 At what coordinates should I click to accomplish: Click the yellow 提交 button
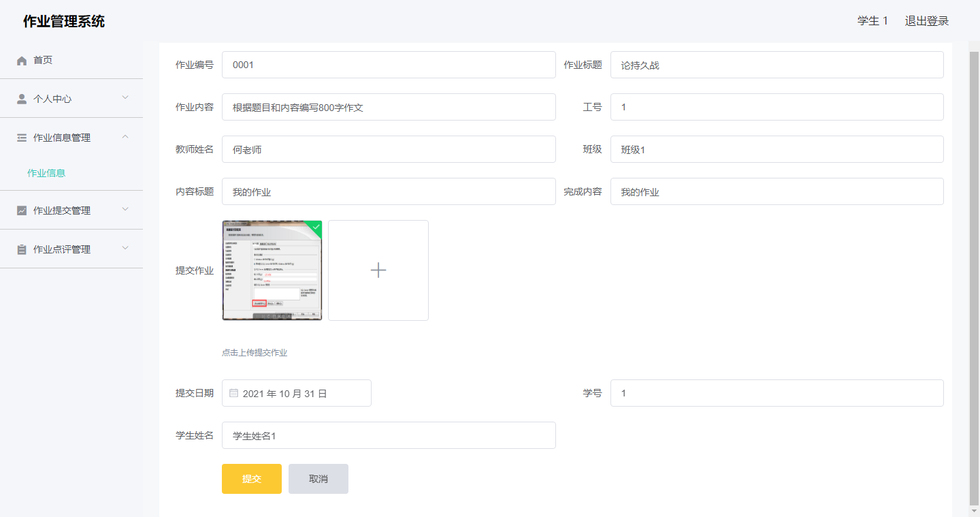(x=252, y=479)
